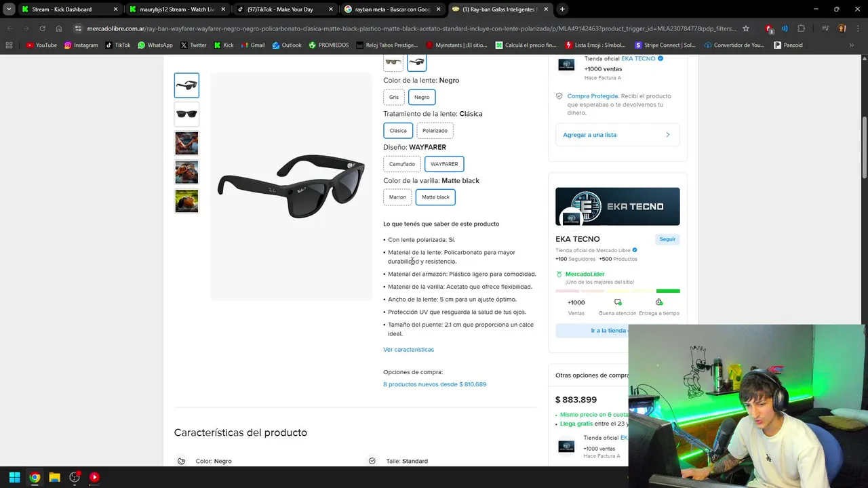Reload the page
Viewport: 868px width, 488px height.
[42, 28]
